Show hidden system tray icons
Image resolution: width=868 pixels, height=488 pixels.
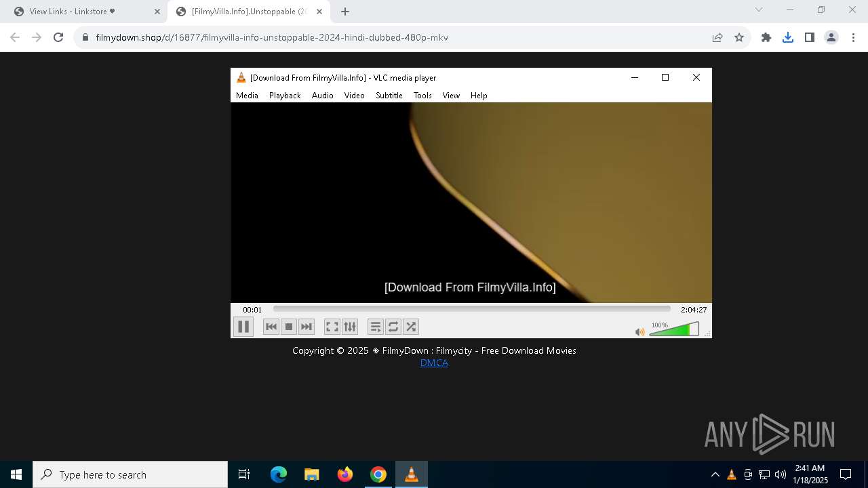[715, 474]
